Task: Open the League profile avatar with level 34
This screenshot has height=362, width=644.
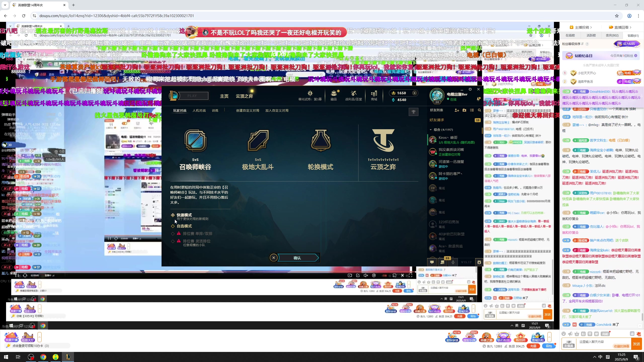Action: [x=437, y=96]
